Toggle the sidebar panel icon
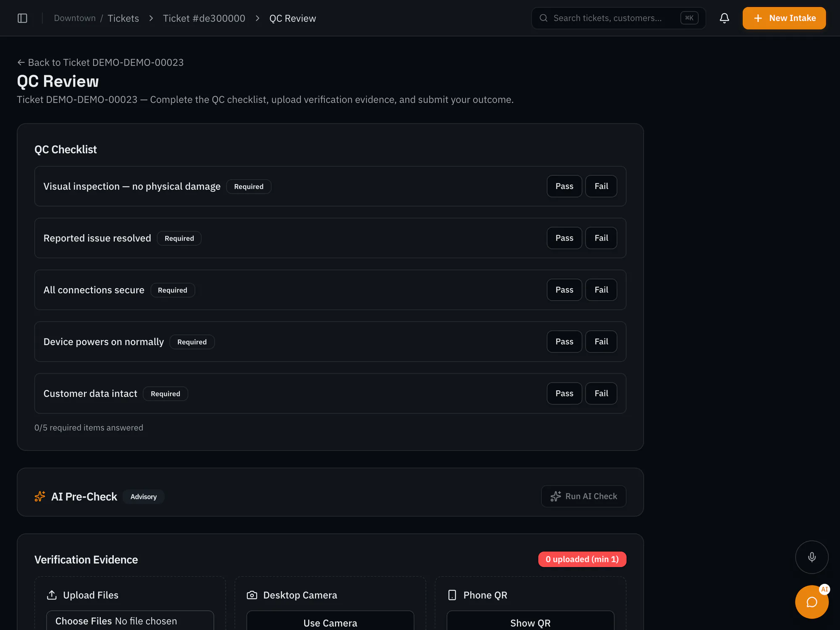The width and height of the screenshot is (840, 630). [x=22, y=18]
